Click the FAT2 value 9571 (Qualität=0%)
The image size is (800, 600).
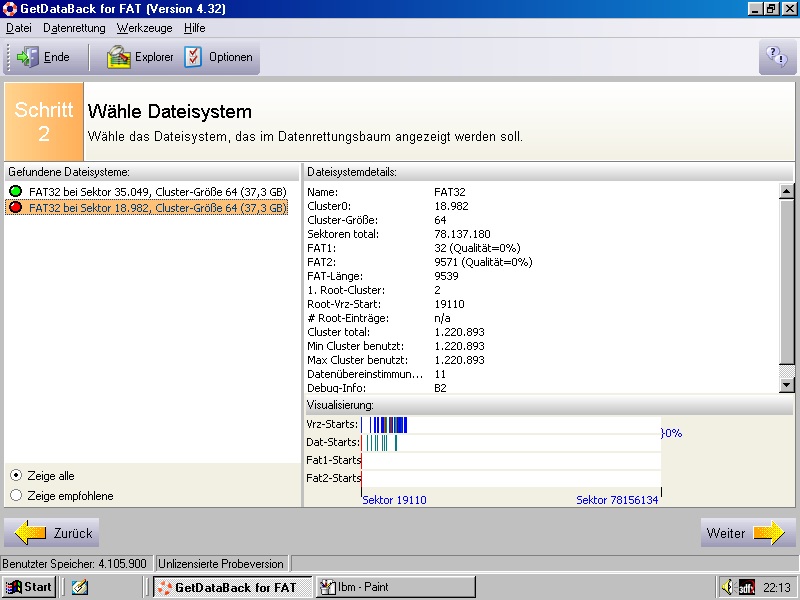483,262
